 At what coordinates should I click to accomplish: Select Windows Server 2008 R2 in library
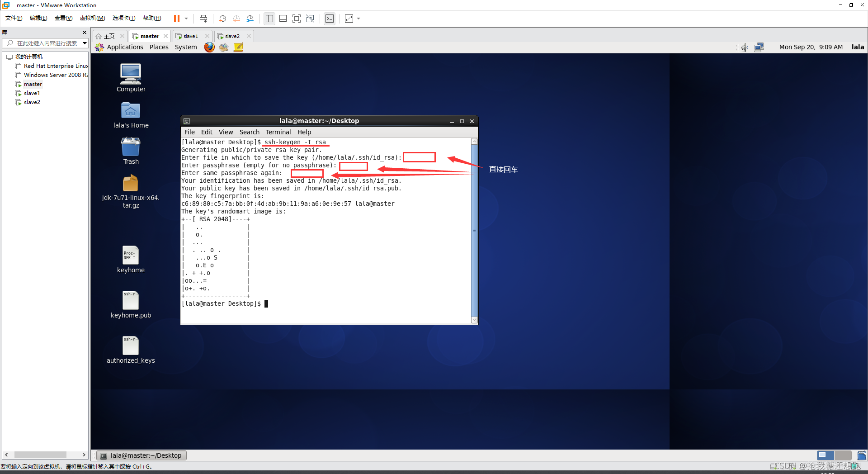[52, 75]
